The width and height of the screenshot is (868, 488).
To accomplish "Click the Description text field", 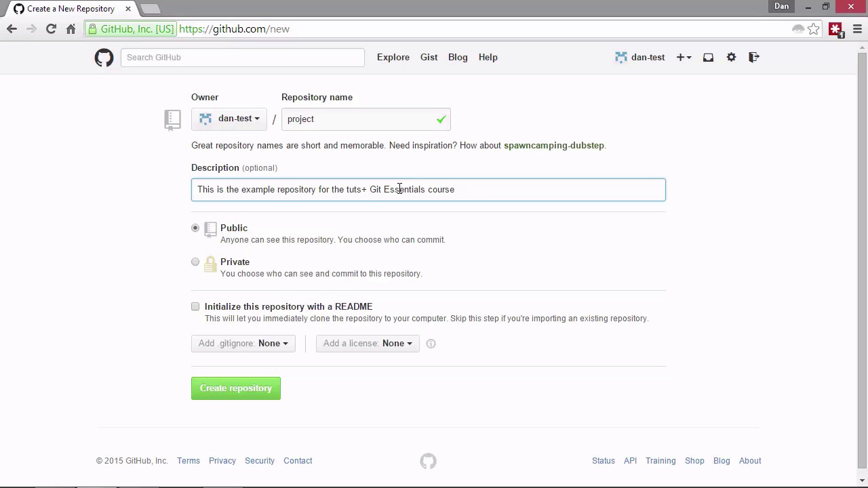I will (x=429, y=190).
